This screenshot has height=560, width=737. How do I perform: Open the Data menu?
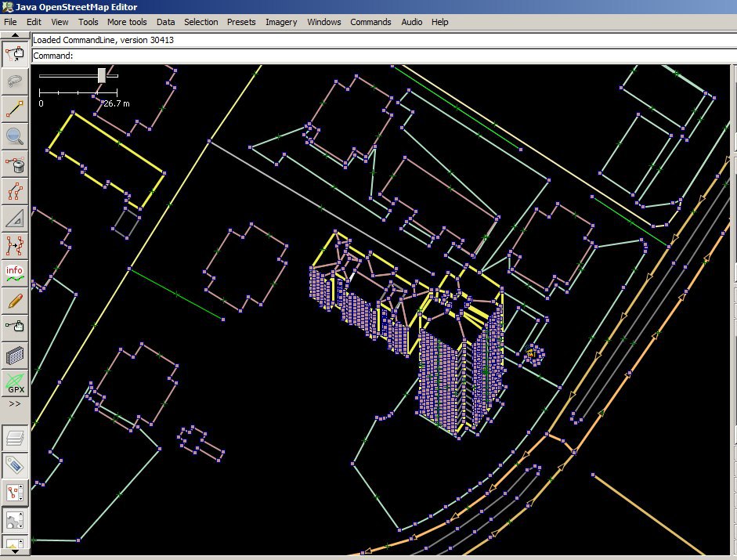[165, 22]
